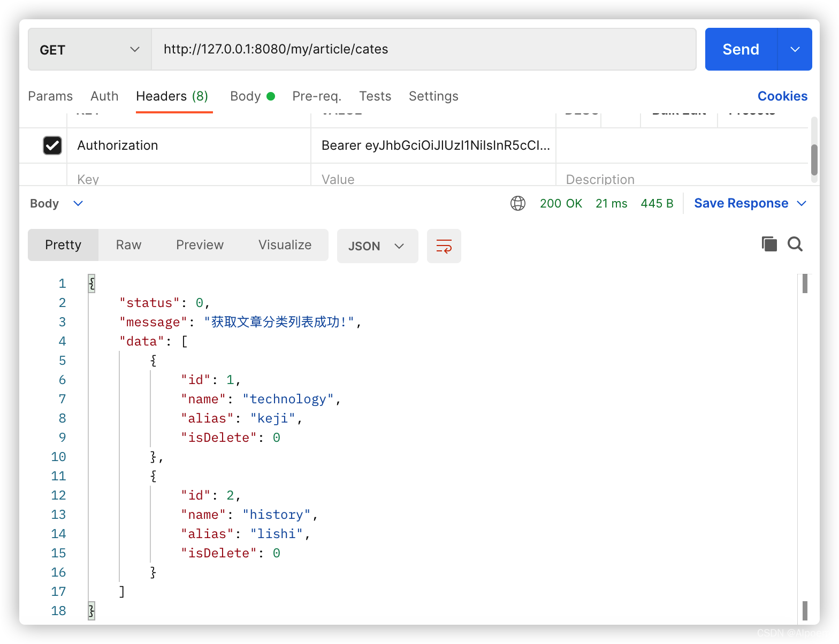Expand the Save Response options chevron
The height and width of the screenshot is (644, 839).
(x=802, y=203)
